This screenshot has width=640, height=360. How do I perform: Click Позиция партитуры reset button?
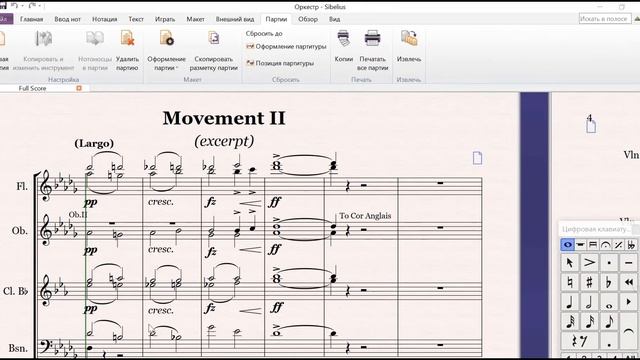click(x=280, y=63)
